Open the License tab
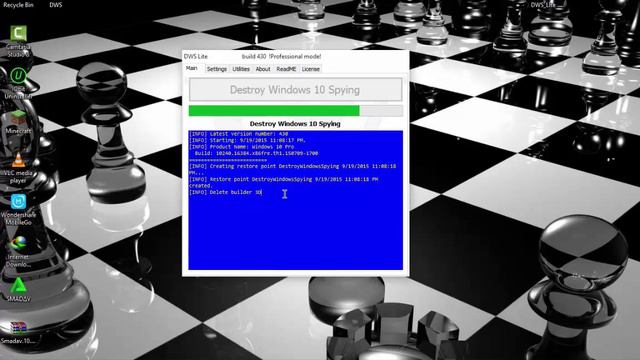The image size is (640, 360). pyautogui.click(x=311, y=69)
